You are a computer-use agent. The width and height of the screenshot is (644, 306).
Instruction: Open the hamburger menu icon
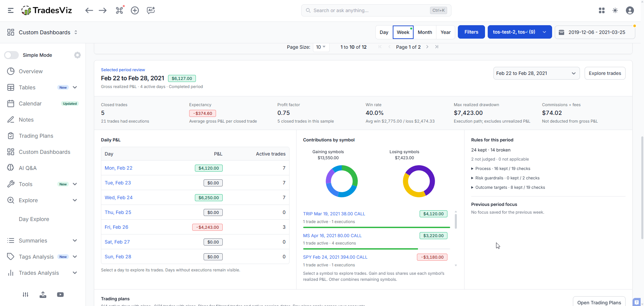point(11,10)
